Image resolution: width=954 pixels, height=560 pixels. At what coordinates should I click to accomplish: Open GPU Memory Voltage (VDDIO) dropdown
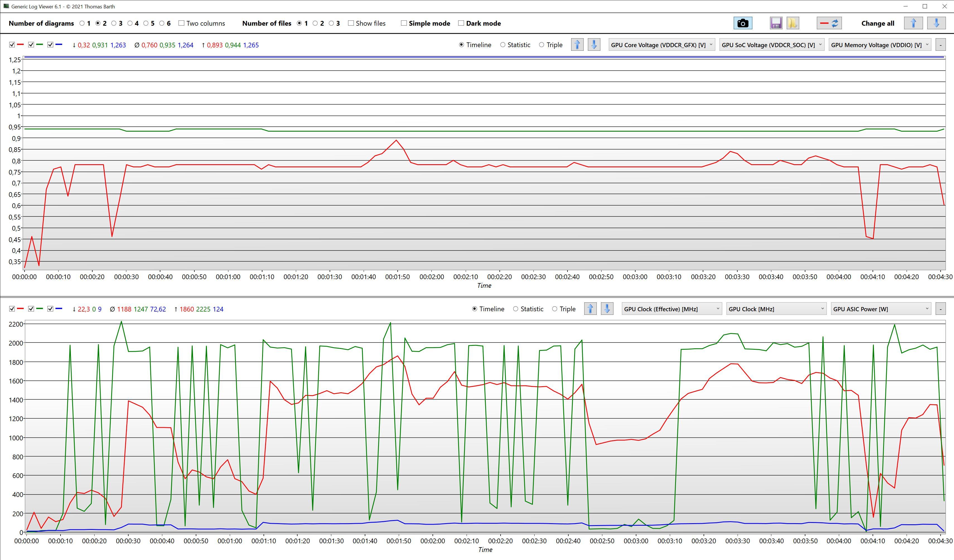[x=880, y=45]
